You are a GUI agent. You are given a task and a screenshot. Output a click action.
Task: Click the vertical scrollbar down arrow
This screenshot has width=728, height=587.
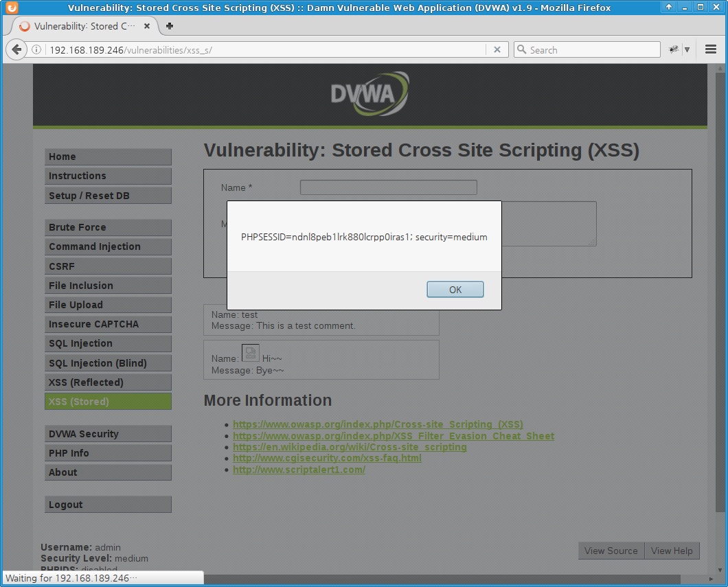tap(720, 570)
